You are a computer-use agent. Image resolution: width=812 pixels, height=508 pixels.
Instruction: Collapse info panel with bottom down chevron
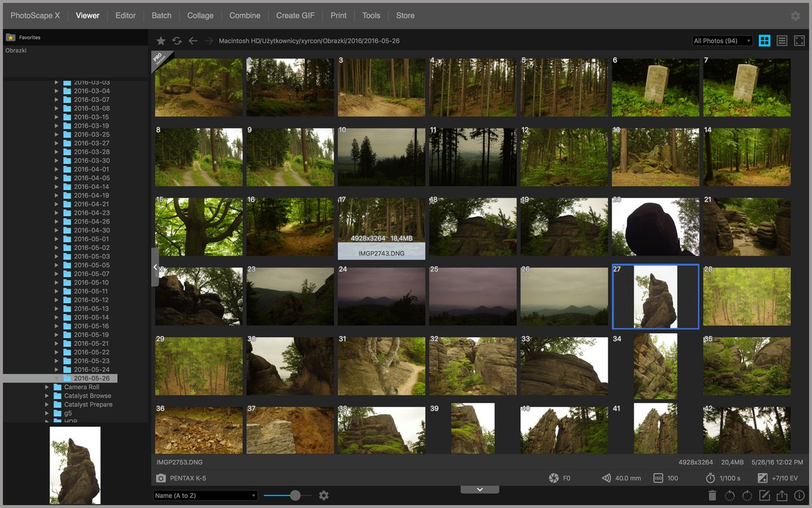480,489
